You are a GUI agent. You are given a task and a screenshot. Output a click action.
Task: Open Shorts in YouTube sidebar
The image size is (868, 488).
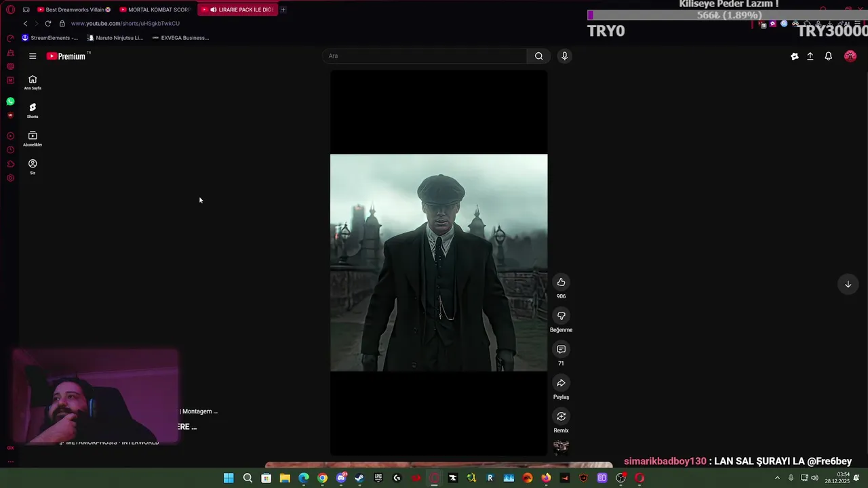[x=33, y=110]
